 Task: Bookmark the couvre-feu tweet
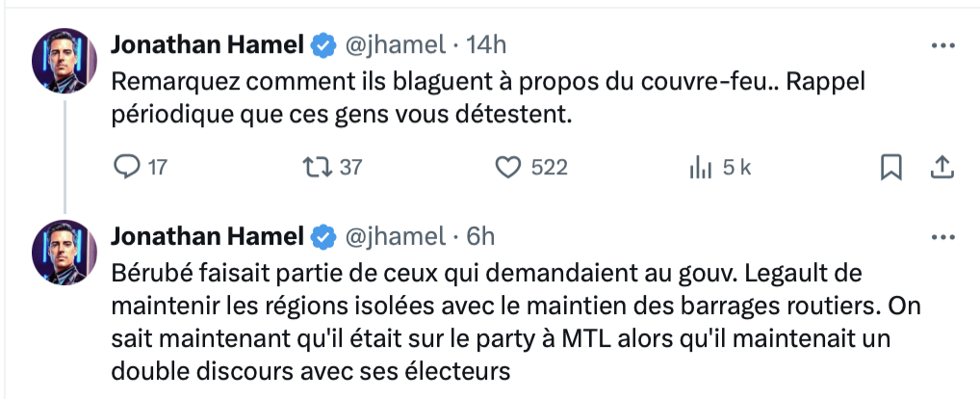pos(890,167)
